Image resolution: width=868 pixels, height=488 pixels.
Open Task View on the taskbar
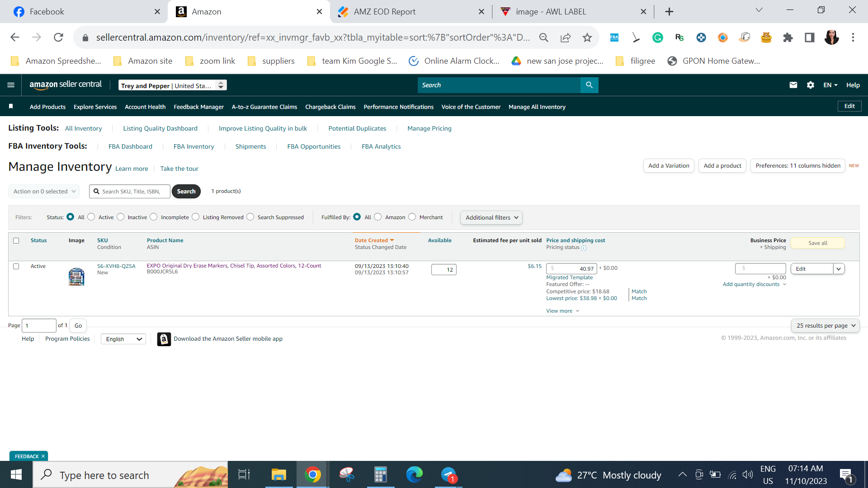pos(244,474)
